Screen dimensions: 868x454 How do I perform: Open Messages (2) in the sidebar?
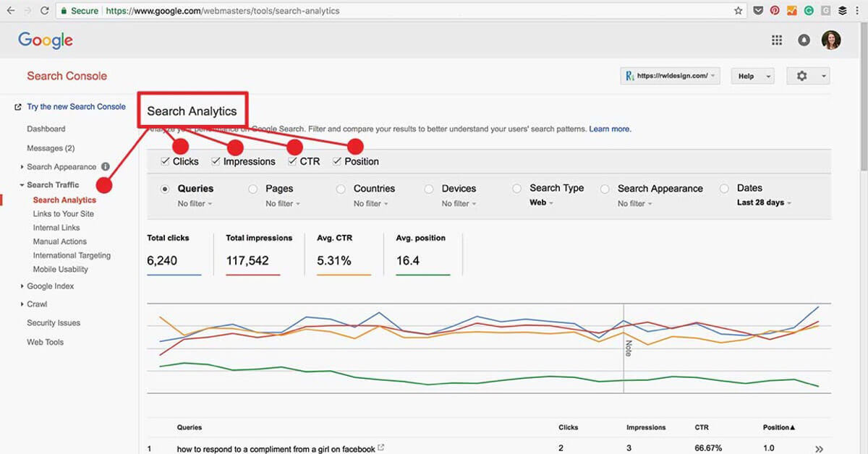click(51, 148)
